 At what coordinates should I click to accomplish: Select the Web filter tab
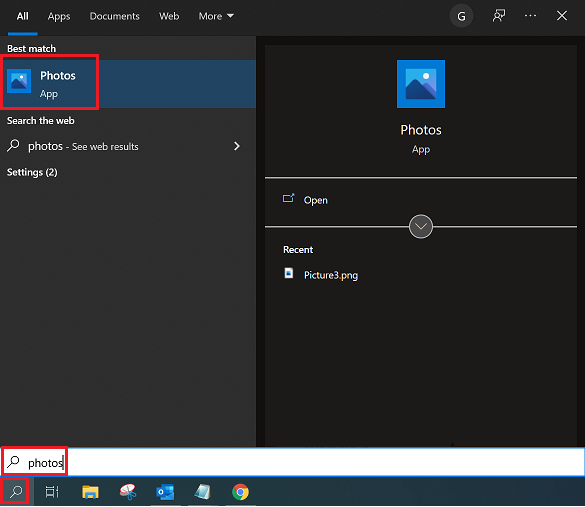click(x=169, y=16)
